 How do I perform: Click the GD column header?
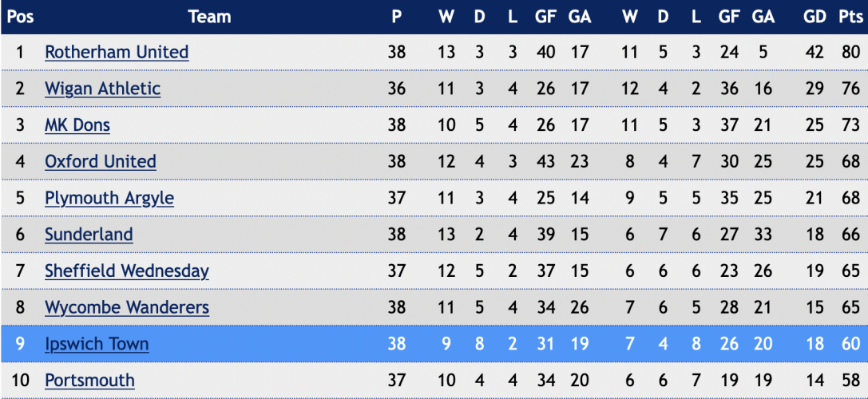pyautogui.click(x=814, y=17)
